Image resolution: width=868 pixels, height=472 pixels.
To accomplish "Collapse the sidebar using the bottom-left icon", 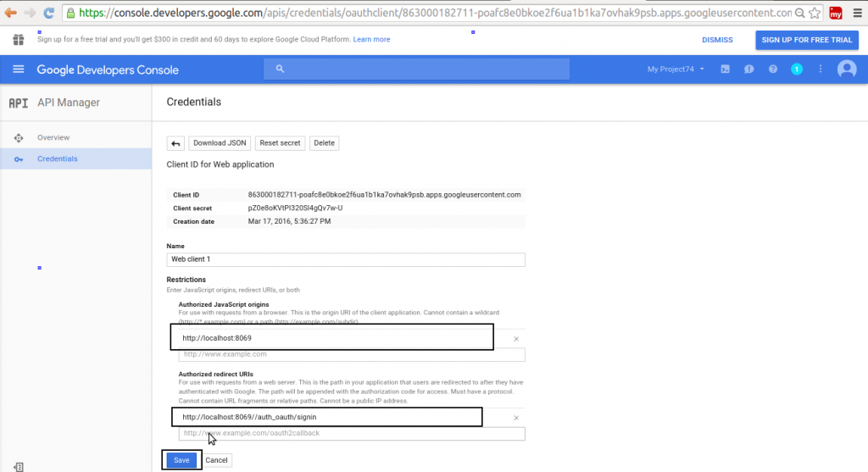I will [19, 466].
